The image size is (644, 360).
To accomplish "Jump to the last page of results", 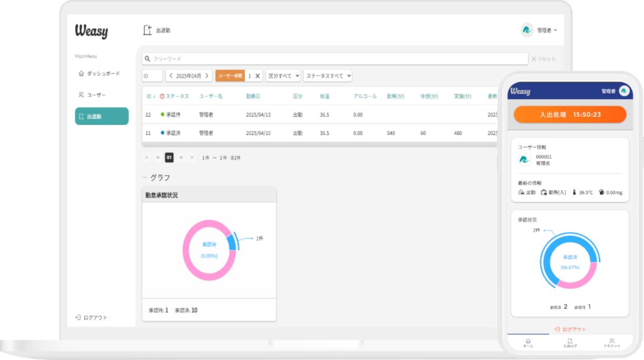I will (192, 157).
